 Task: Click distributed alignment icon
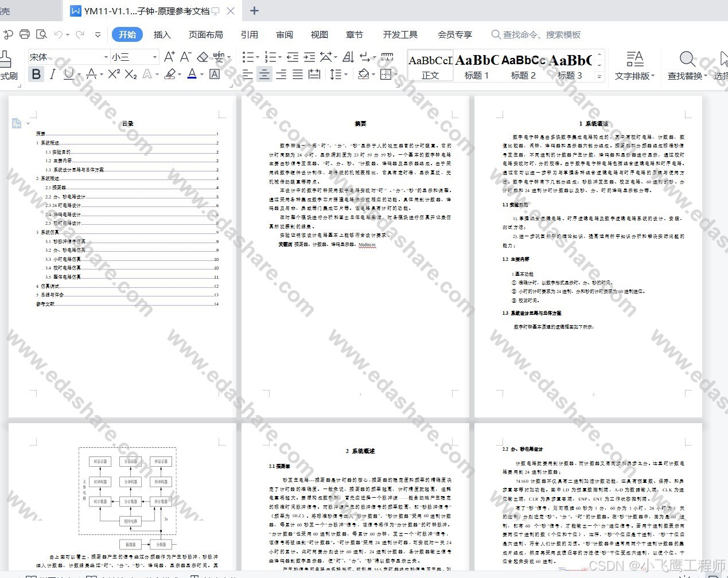[314, 74]
